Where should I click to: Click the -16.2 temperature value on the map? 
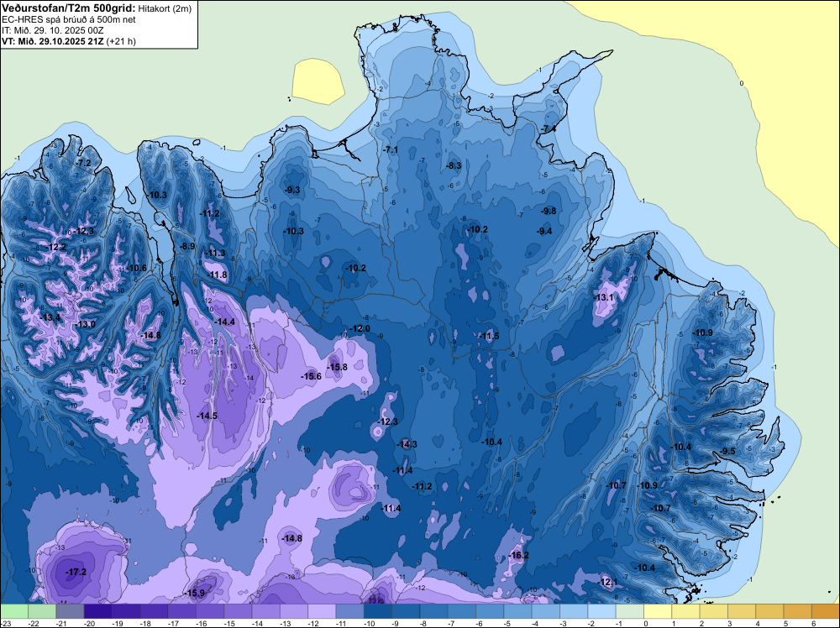[518, 555]
